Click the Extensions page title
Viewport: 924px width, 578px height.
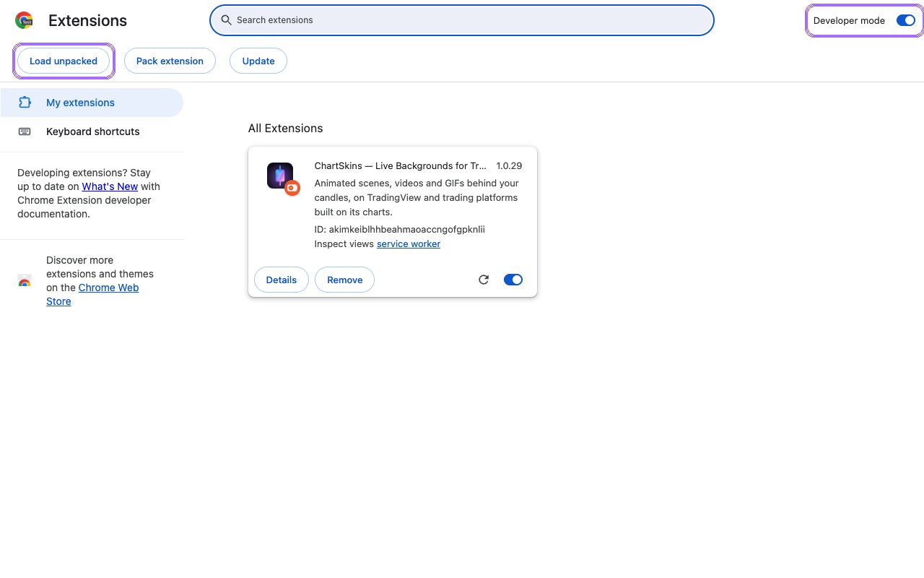point(87,21)
